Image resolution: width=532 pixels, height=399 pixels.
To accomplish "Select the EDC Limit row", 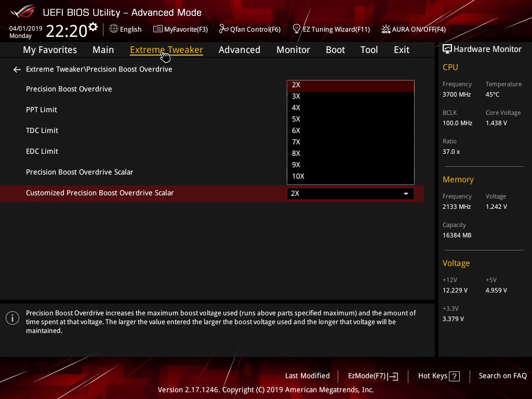I will coord(42,151).
